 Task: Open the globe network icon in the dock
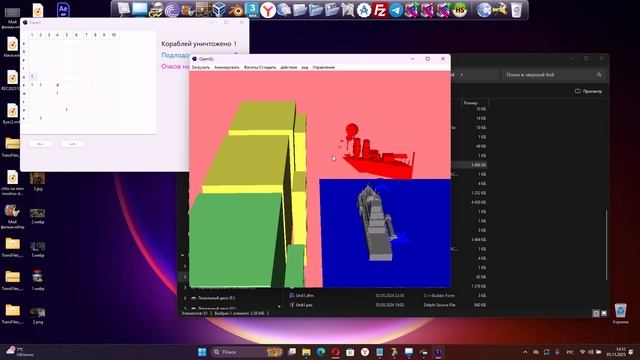(484, 10)
